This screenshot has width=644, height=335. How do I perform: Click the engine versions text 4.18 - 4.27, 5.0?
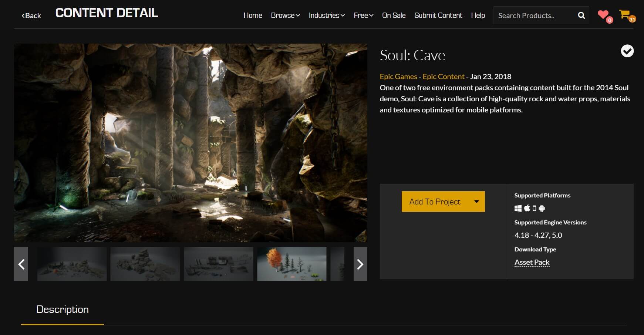click(538, 235)
